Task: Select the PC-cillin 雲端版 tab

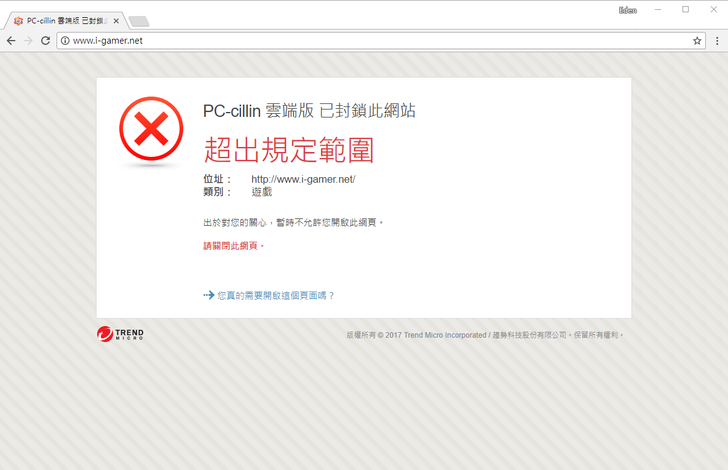Action: coord(65,21)
